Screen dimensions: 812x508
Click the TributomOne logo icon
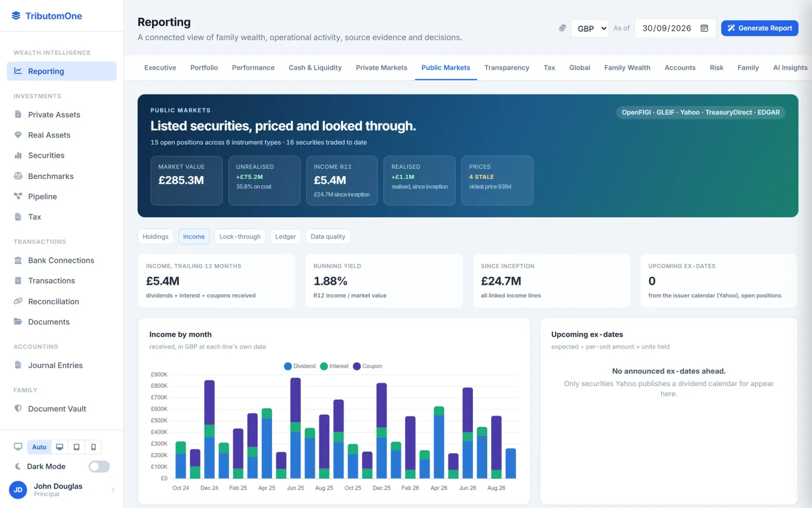pos(16,16)
